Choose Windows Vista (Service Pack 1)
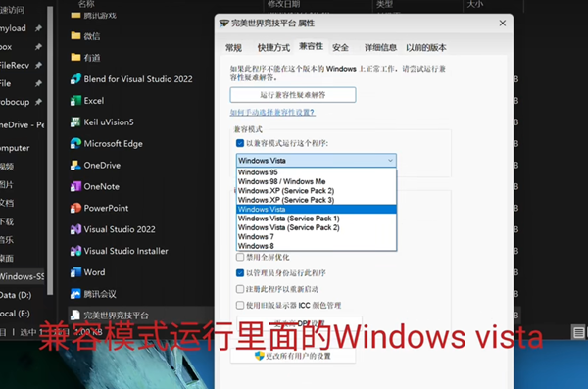Image resolution: width=588 pixels, height=389 pixels. tap(317, 219)
